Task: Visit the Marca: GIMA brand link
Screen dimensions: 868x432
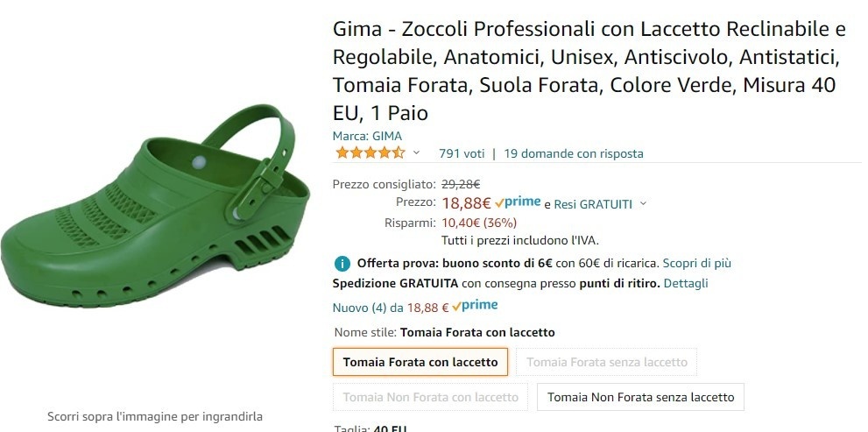Action: 367,136
